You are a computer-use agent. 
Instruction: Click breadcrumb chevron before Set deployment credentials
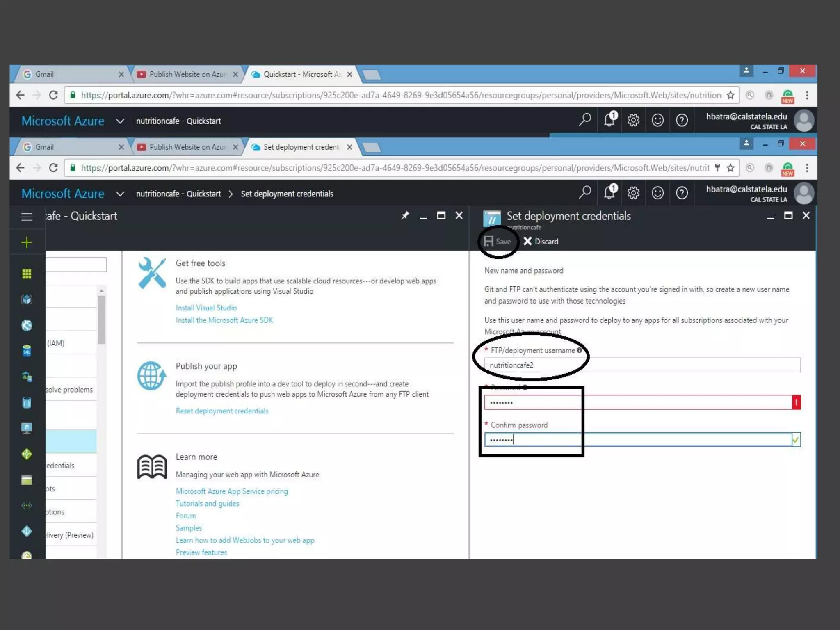tap(231, 194)
